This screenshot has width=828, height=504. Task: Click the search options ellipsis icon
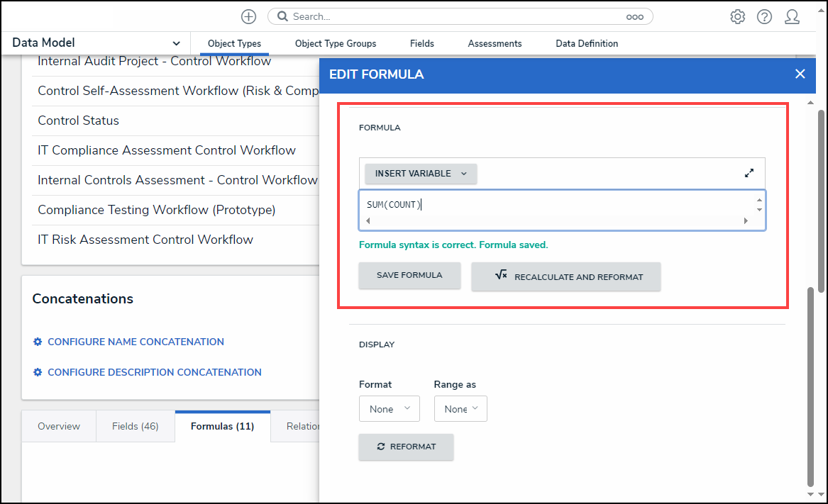(634, 16)
